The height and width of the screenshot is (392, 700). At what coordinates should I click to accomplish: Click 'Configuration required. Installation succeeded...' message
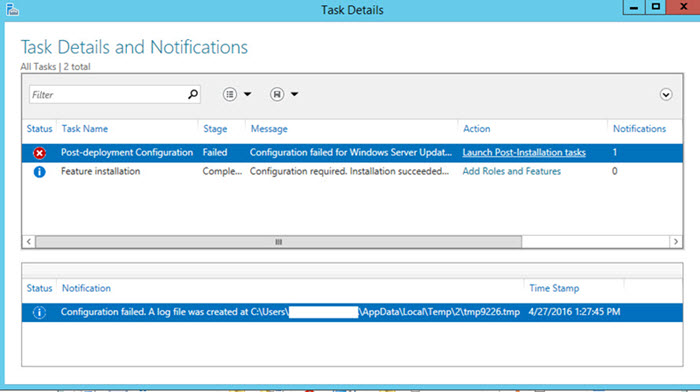(349, 171)
